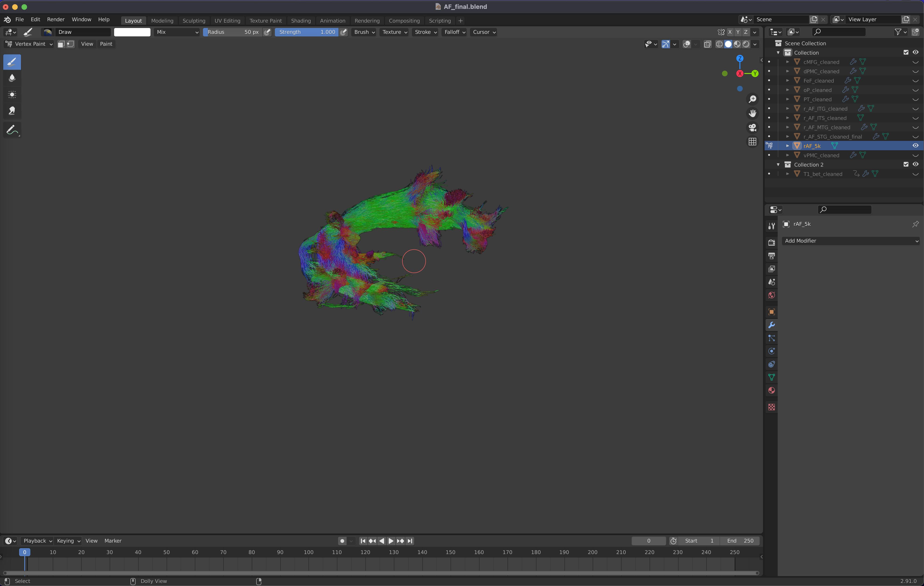Expand the dPMC_cleaned tree item
Image resolution: width=924 pixels, height=586 pixels.
[787, 71]
